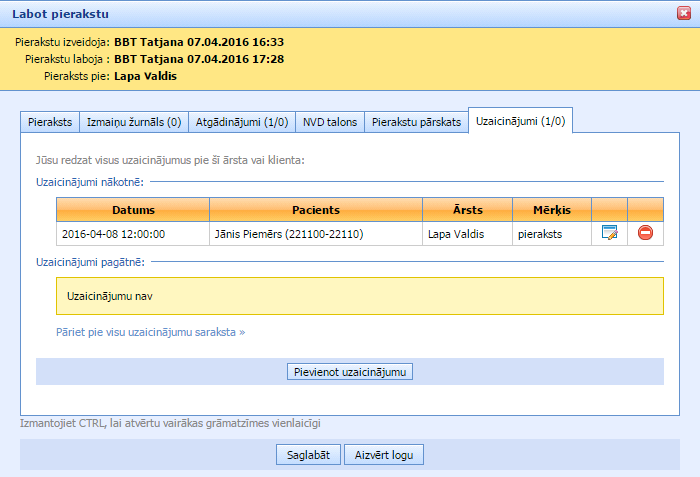Screen dimensions: 700x477
Task: Click the edit invitation icon in the table row
Action: coord(609,234)
